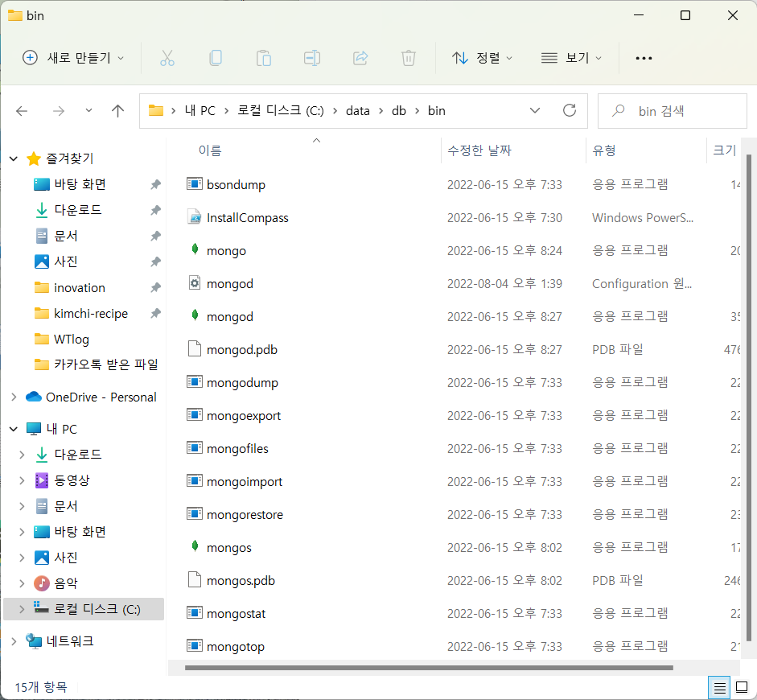
Task: Click the 네트워크 network icon
Action: [x=34, y=641]
